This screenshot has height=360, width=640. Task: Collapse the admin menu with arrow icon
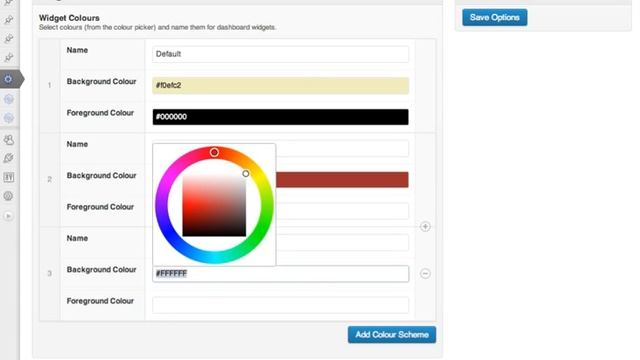point(8,216)
